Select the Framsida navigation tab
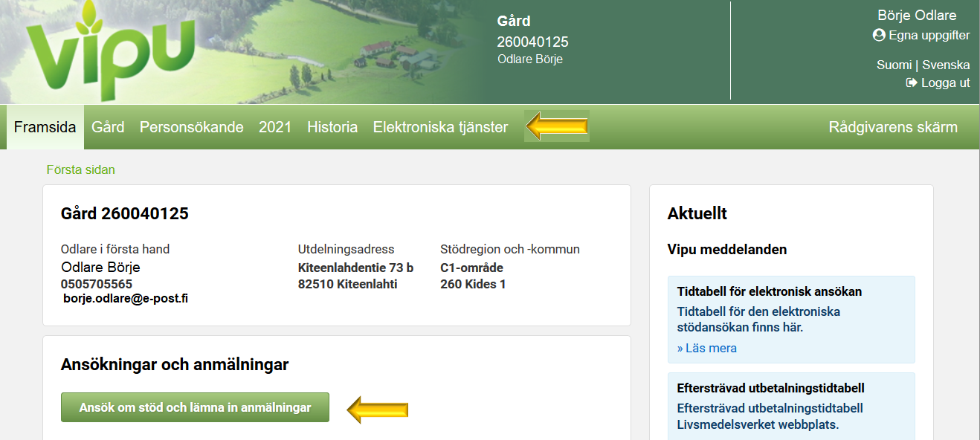 pyautogui.click(x=45, y=126)
